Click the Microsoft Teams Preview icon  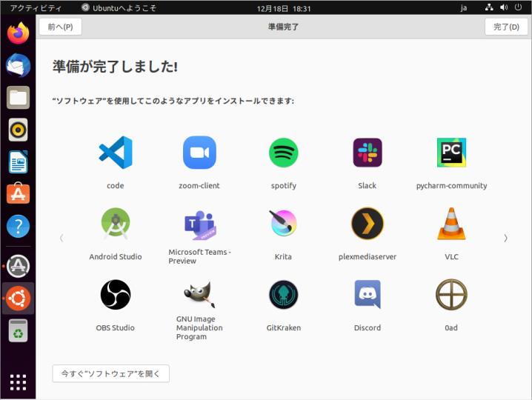pyautogui.click(x=199, y=225)
